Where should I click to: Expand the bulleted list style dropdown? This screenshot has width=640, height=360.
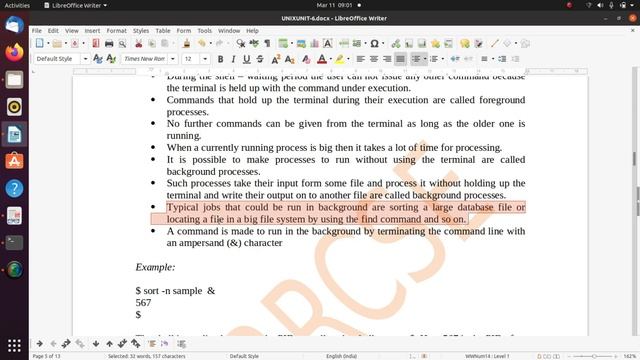[x=425, y=59]
